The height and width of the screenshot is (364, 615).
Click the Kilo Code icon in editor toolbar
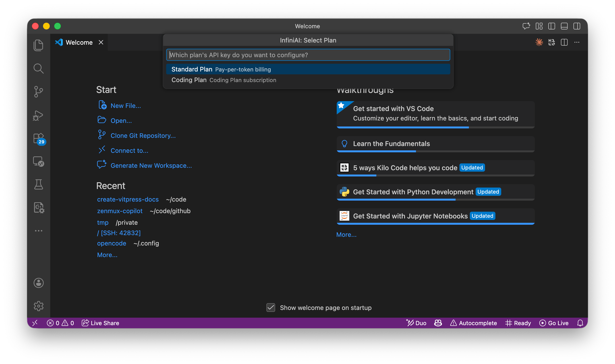tap(551, 42)
